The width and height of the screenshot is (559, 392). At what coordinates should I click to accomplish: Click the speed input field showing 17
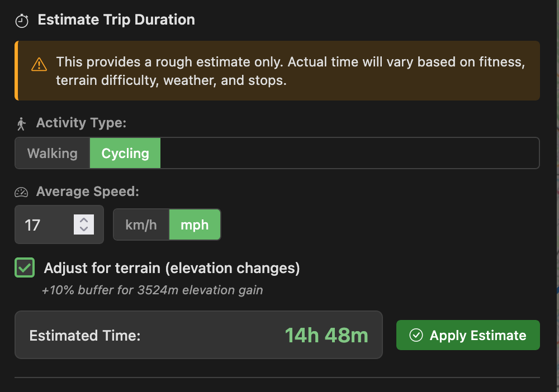45,224
